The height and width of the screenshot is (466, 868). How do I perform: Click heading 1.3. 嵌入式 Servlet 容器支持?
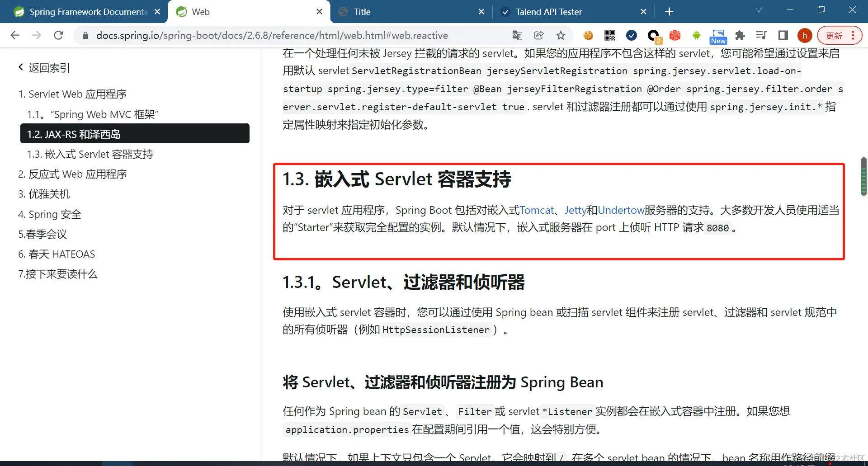coord(397,179)
